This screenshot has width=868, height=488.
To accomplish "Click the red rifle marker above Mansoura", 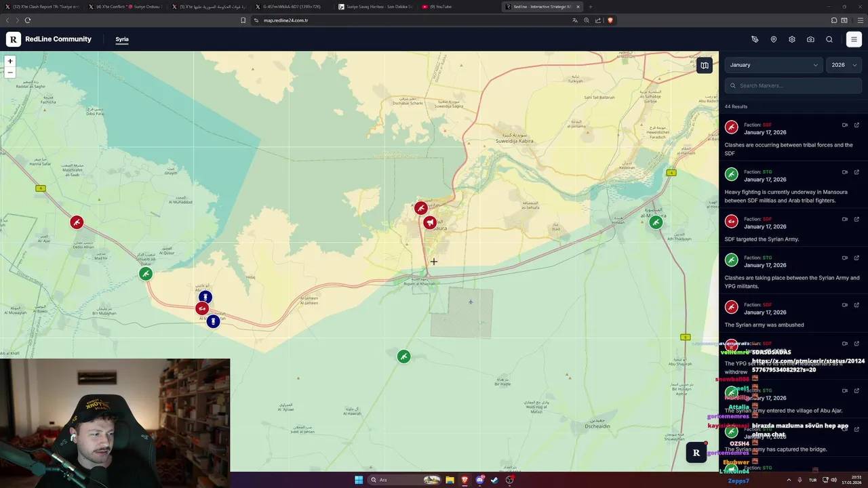I will [x=421, y=208].
